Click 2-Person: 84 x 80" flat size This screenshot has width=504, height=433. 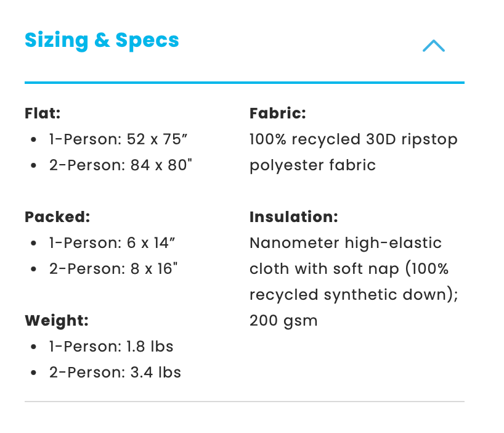[x=121, y=165]
